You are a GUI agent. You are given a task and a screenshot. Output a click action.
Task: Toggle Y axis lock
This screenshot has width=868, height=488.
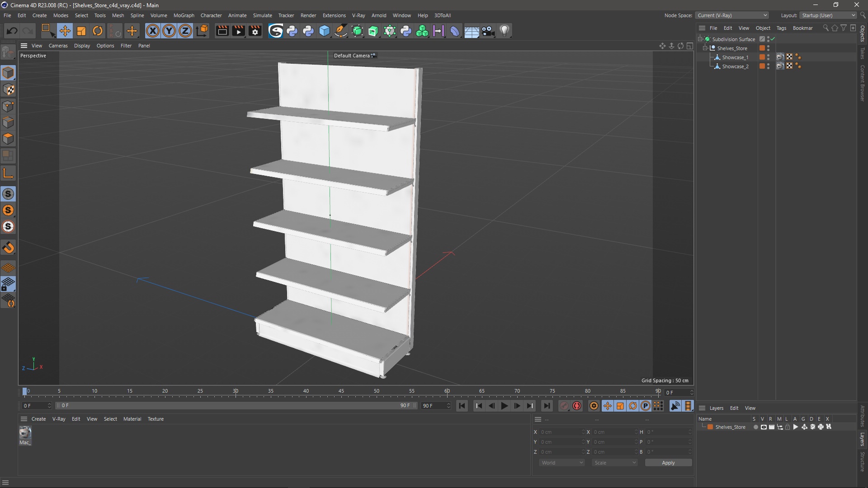(x=169, y=31)
